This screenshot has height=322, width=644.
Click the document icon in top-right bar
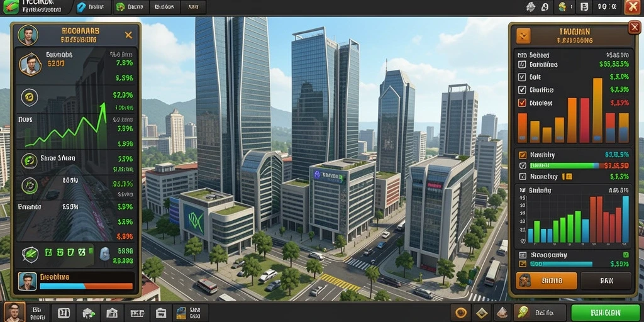(584, 6)
